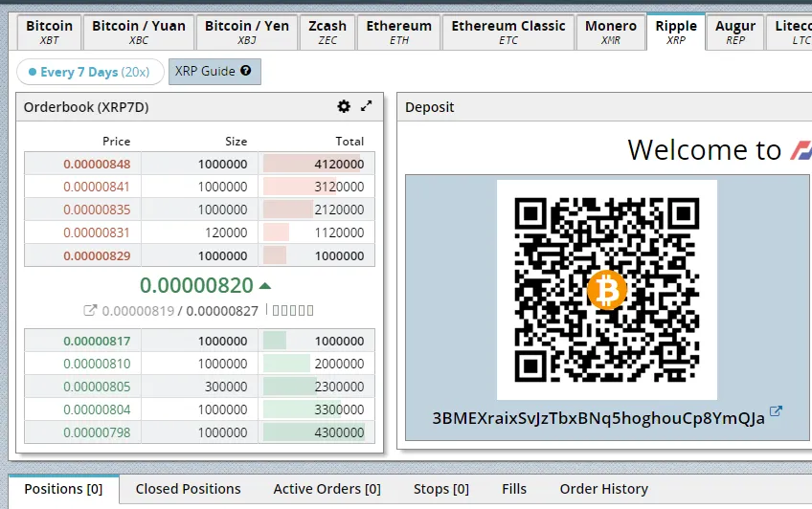Click bid price 0.00000798

tap(97, 432)
